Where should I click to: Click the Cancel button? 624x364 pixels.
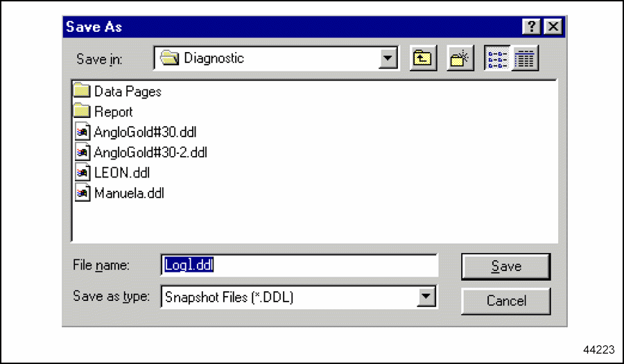[506, 301]
